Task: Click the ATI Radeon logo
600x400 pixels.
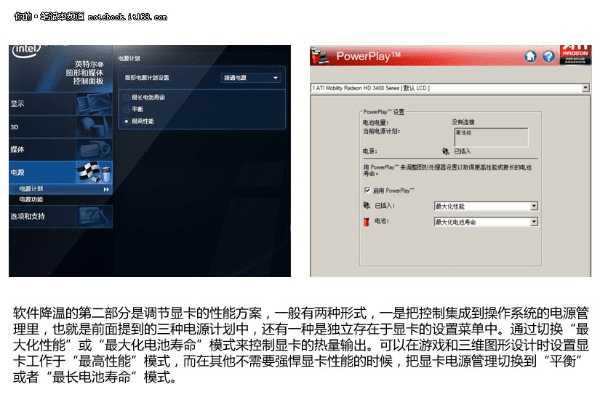Action: pyautogui.click(x=575, y=55)
